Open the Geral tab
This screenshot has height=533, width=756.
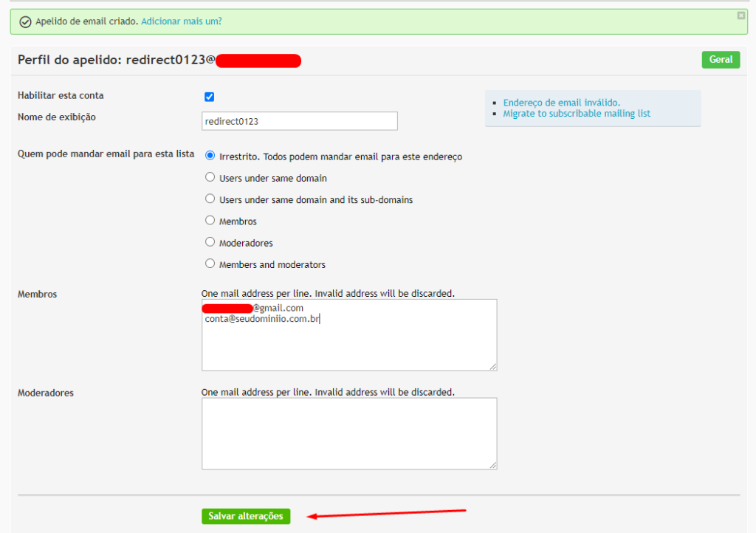pos(721,60)
